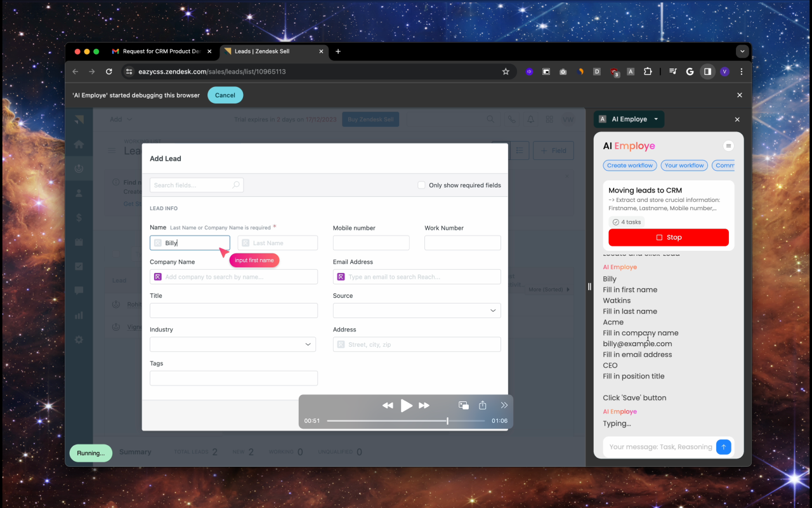812x508 pixels.
Task: Open a new Chrome tab
Action: click(338, 51)
